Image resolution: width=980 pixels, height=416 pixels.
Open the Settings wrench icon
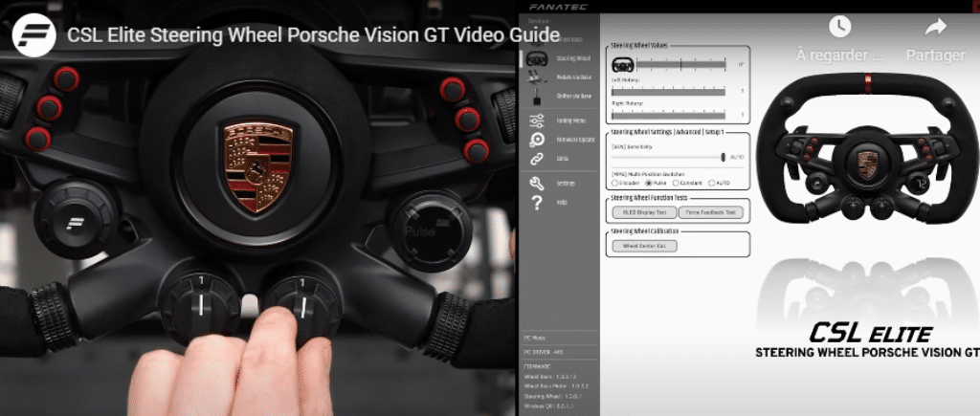pos(536,184)
